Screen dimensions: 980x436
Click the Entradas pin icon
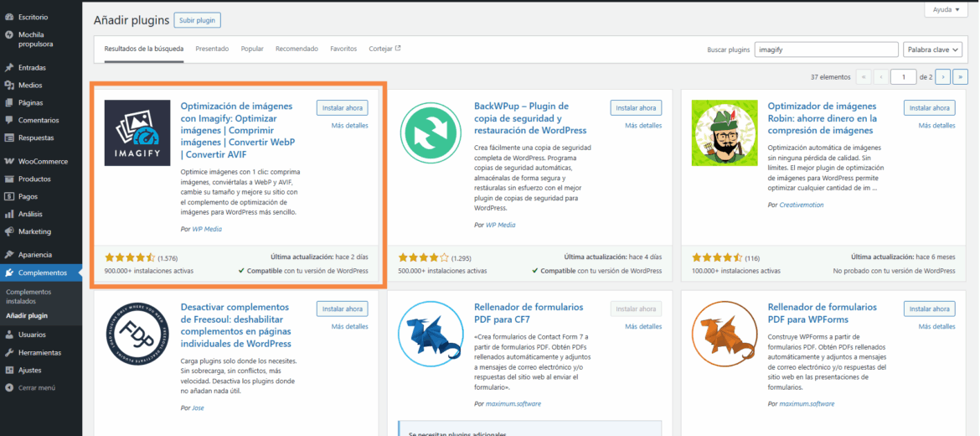[x=8, y=68]
